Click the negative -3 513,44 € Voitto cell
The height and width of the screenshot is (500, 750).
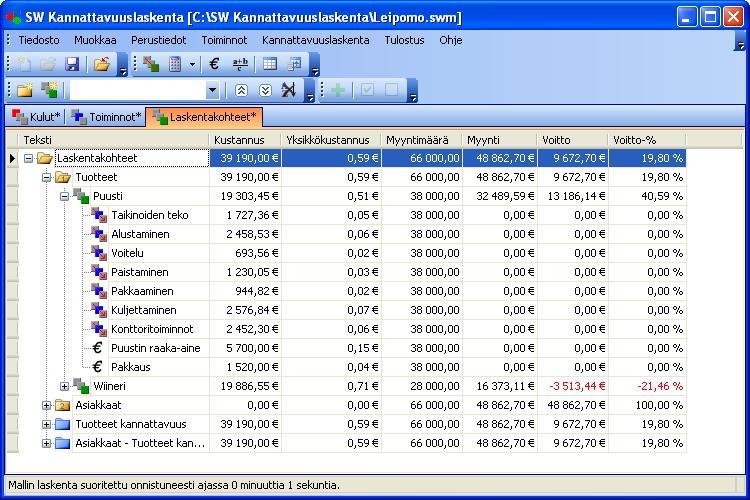coord(573,386)
